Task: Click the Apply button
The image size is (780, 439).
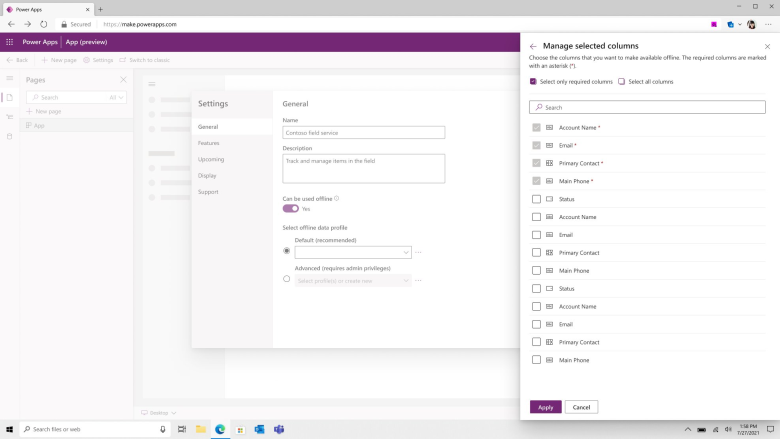Action: click(x=546, y=407)
